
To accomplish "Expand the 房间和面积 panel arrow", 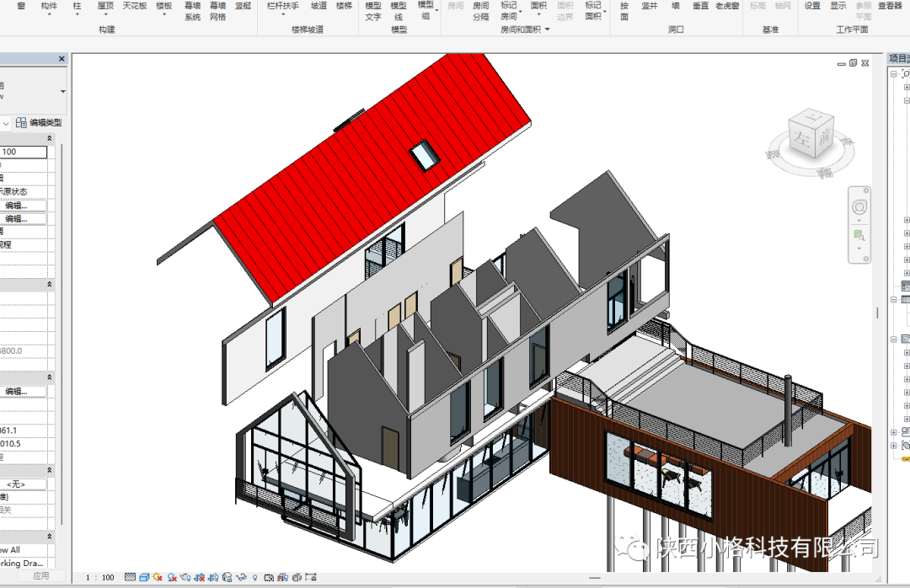I will (548, 29).
